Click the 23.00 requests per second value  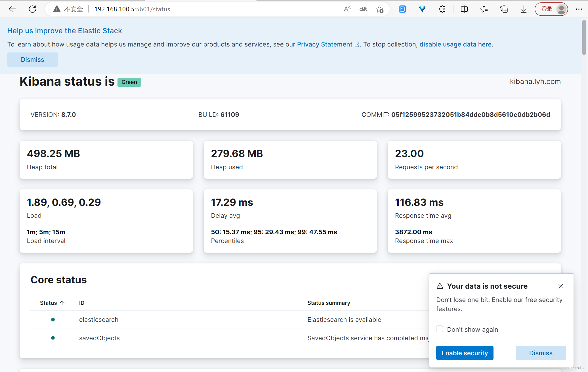[409, 153]
